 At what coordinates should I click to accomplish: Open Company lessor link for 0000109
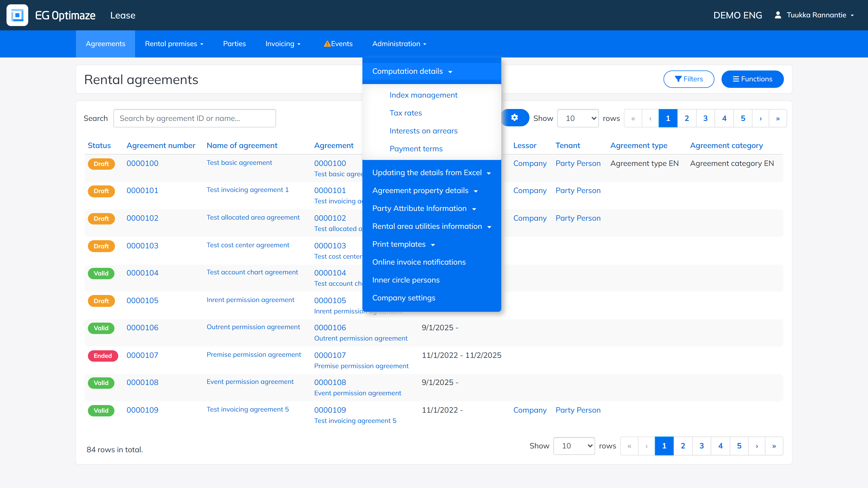[530, 410]
